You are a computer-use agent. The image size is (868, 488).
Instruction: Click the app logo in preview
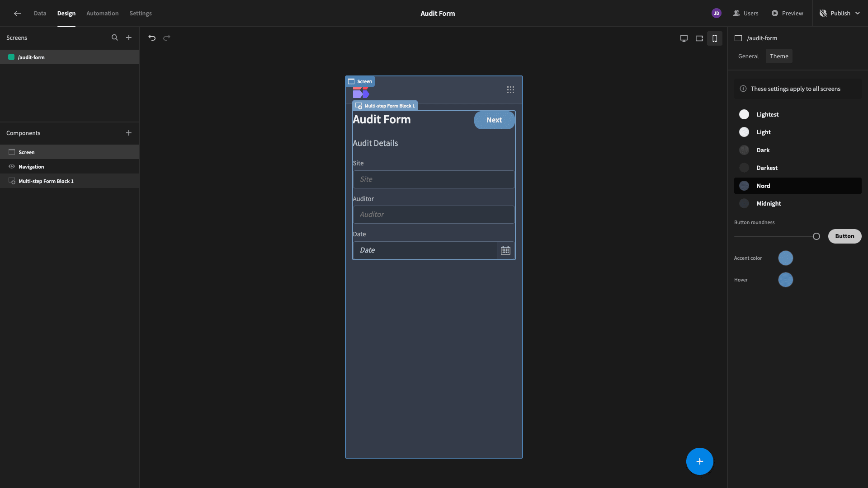coord(361,92)
